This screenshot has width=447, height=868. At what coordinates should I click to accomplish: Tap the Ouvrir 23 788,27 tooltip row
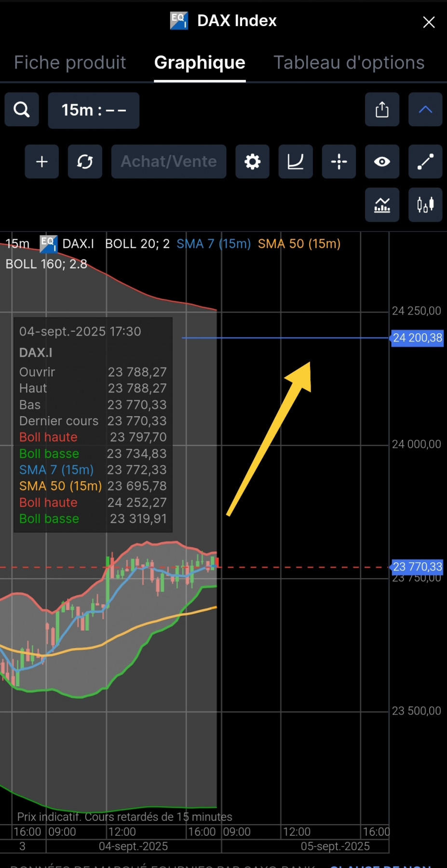[x=93, y=372]
